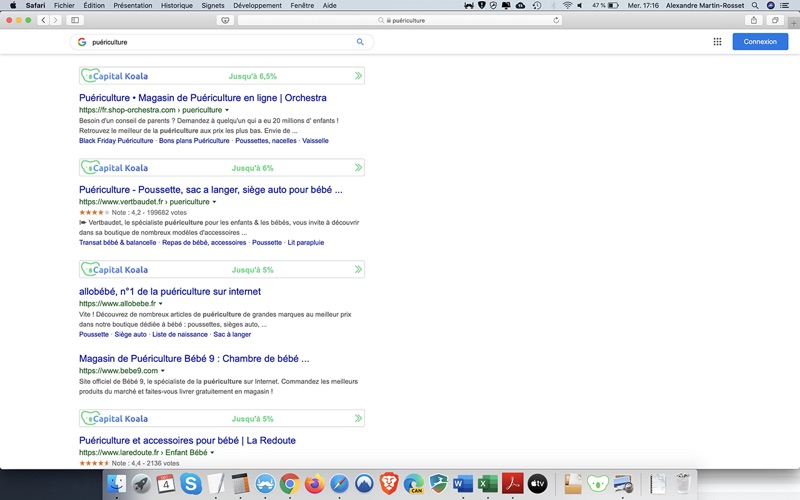This screenshot has height=500, width=800.
Task: Click the Spotlight search icon in menu bar
Action: [755, 5]
